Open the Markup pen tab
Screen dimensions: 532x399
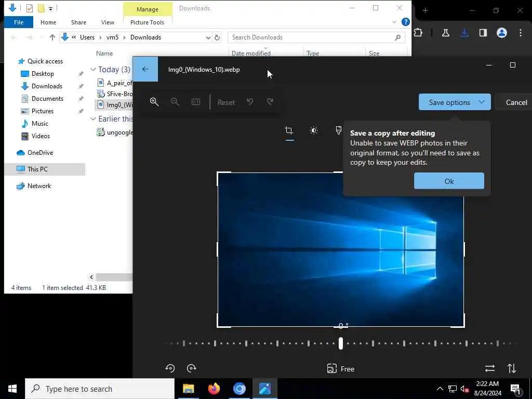click(338, 130)
